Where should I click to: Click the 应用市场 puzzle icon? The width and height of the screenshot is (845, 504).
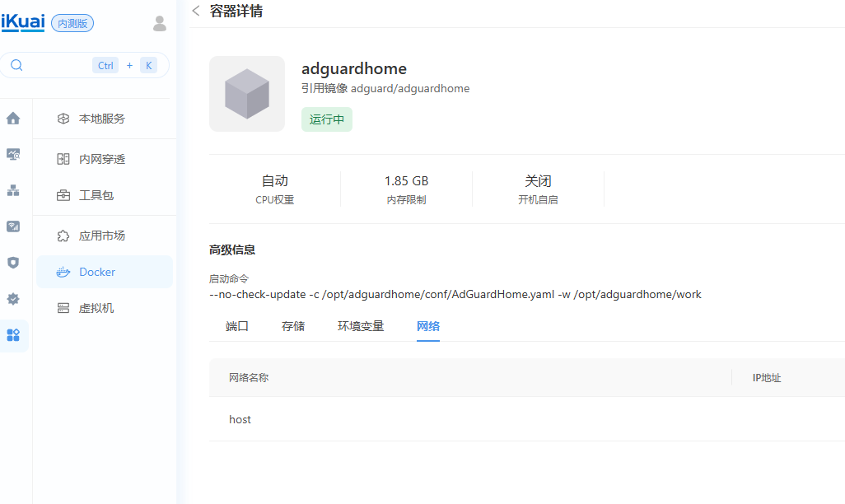[x=63, y=236]
